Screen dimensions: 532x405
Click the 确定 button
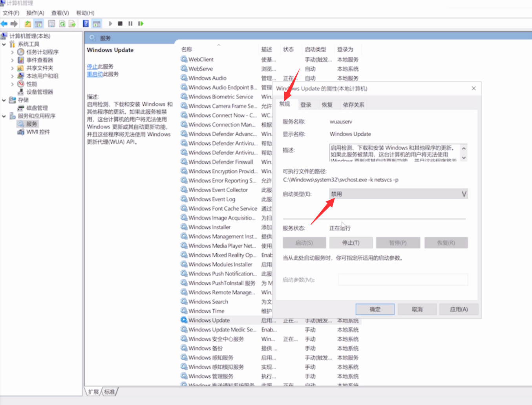375,309
